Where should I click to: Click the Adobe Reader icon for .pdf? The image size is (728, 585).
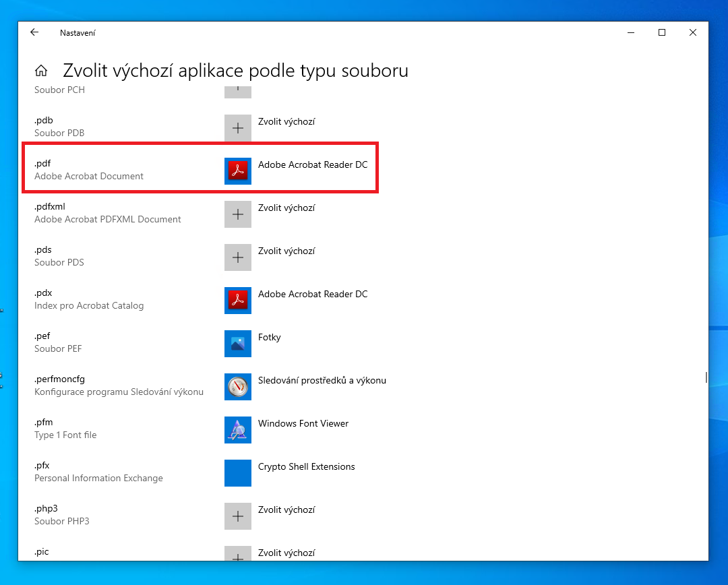238,171
